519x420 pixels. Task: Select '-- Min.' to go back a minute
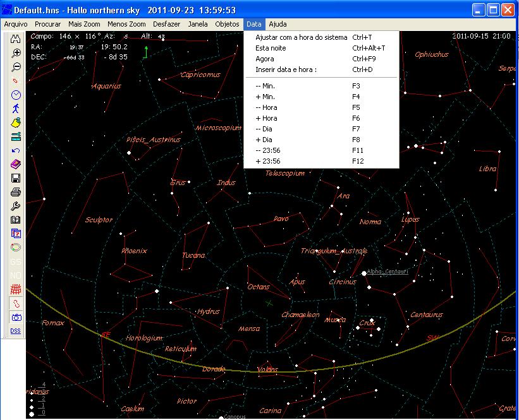[x=321, y=86]
